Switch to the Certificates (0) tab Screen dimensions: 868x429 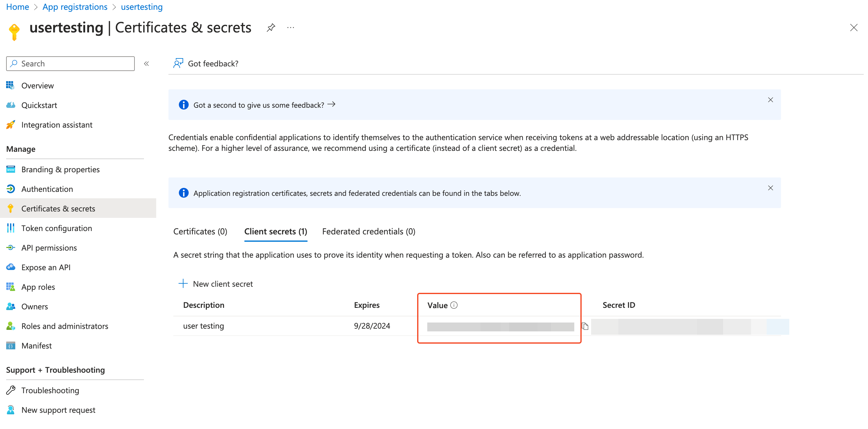[200, 231]
